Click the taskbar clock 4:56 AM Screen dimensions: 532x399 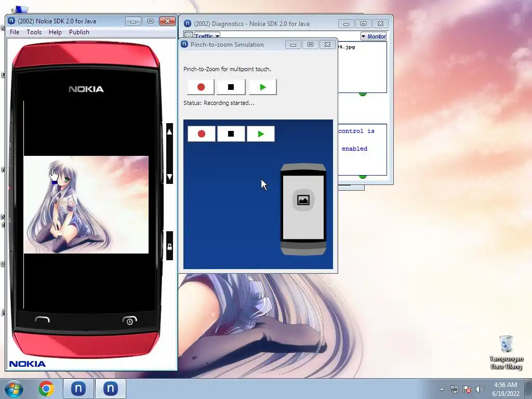(506, 385)
